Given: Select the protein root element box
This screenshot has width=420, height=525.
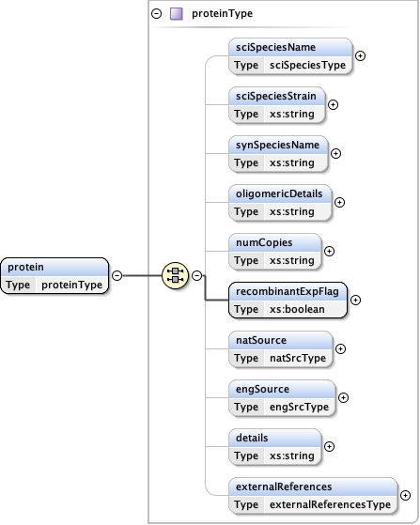Looking at the screenshot, I should [x=54, y=276].
